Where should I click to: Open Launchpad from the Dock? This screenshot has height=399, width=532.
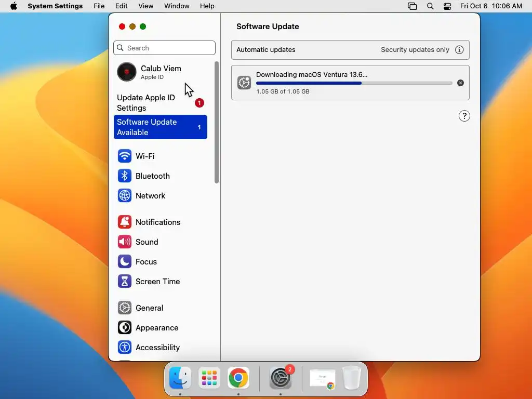[209, 378]
